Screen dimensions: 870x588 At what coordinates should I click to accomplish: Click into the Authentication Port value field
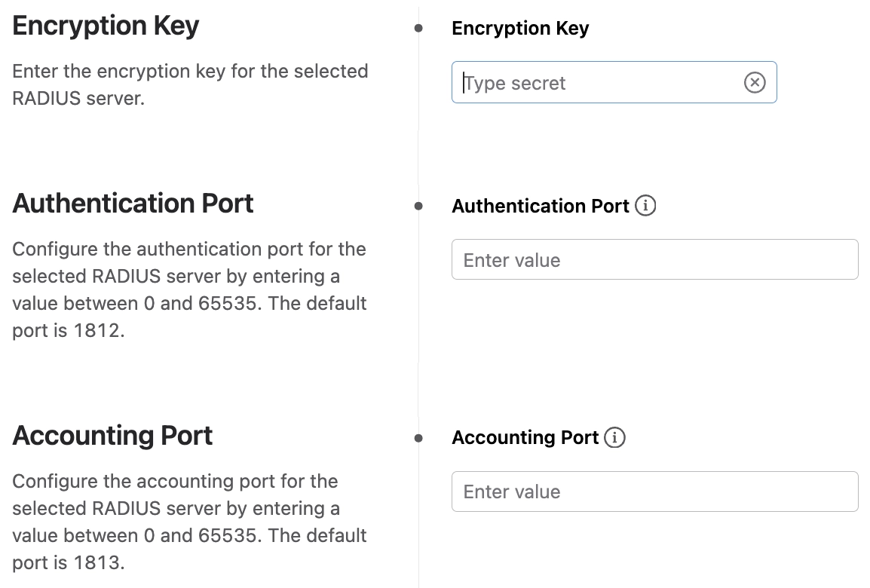[654, 260]
